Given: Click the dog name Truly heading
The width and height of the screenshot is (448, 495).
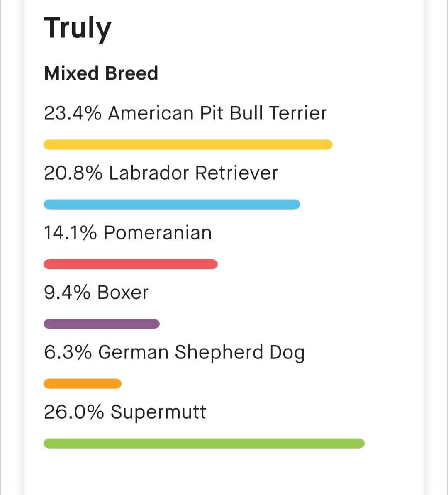Looking at the screenshot, I should 77,28.
